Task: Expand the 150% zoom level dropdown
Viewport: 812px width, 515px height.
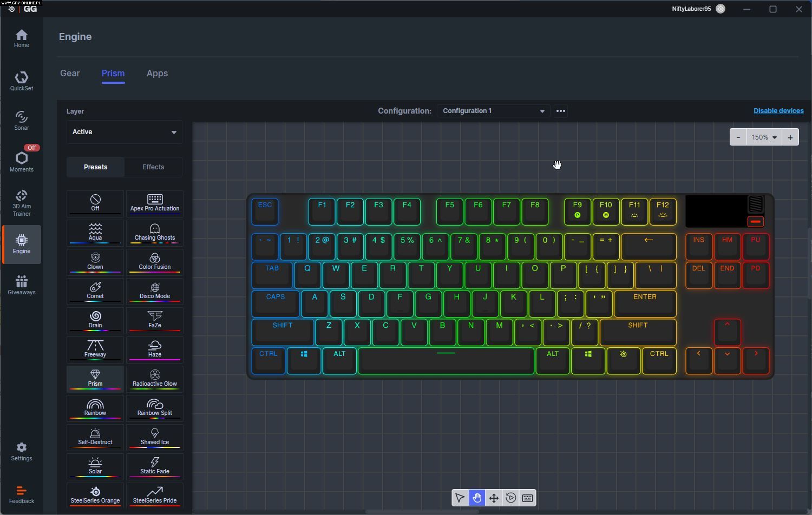Action: [763, 137]
